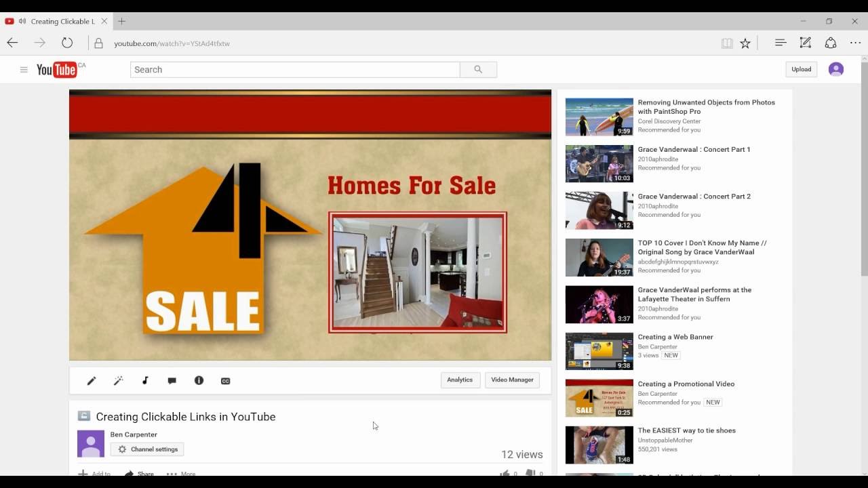Click Channel settings button
Viewport: 868px width, 488px height.
pyautogui.click(x=147, y=449)
